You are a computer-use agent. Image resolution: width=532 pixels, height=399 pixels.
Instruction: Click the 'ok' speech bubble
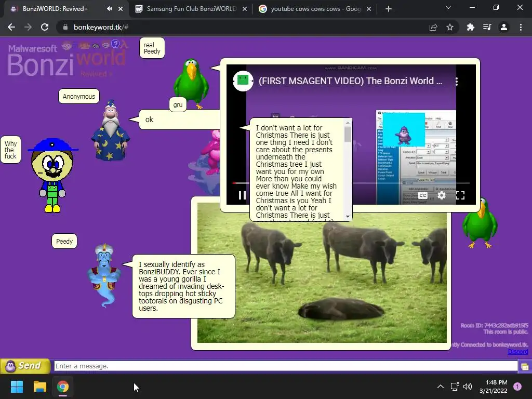pyautogui.click(x=180, y=119)
